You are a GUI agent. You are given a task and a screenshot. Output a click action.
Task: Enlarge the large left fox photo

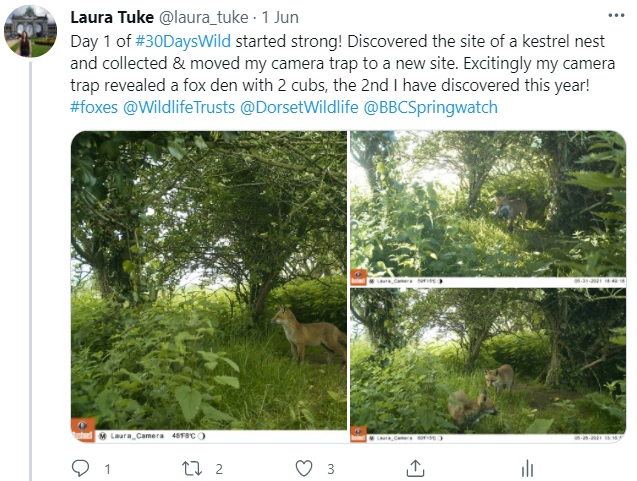click(208, 286)
